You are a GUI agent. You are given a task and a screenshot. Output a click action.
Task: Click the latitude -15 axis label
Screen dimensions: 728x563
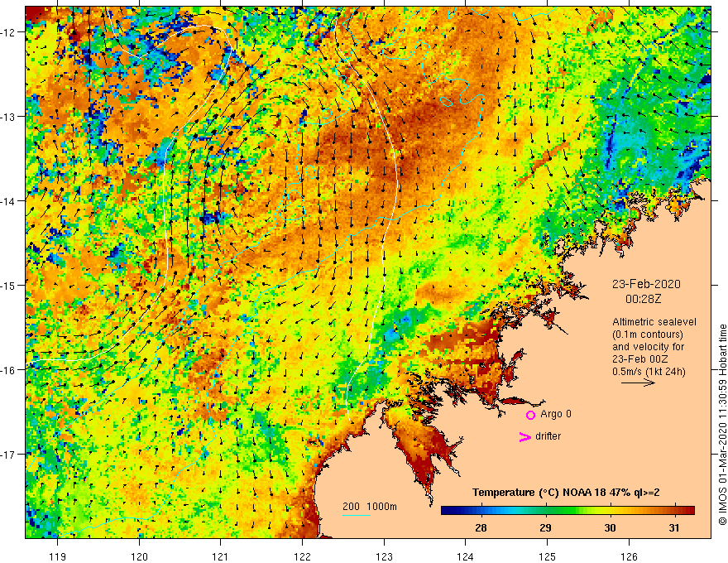(8, 285)
